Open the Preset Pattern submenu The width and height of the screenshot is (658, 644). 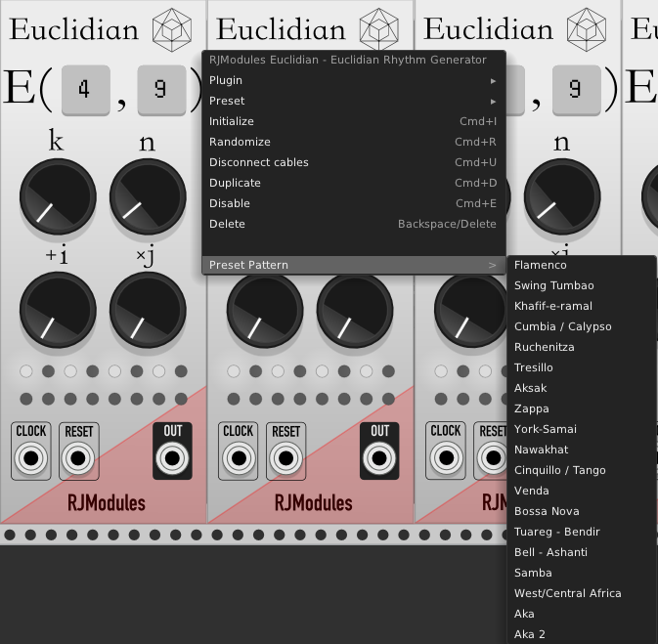353,265
